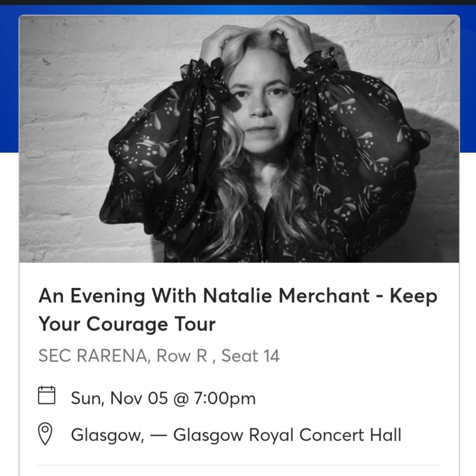Open the black-and-white event photo
The height and width of the screenshot is (476, 476).
(239, 139)
